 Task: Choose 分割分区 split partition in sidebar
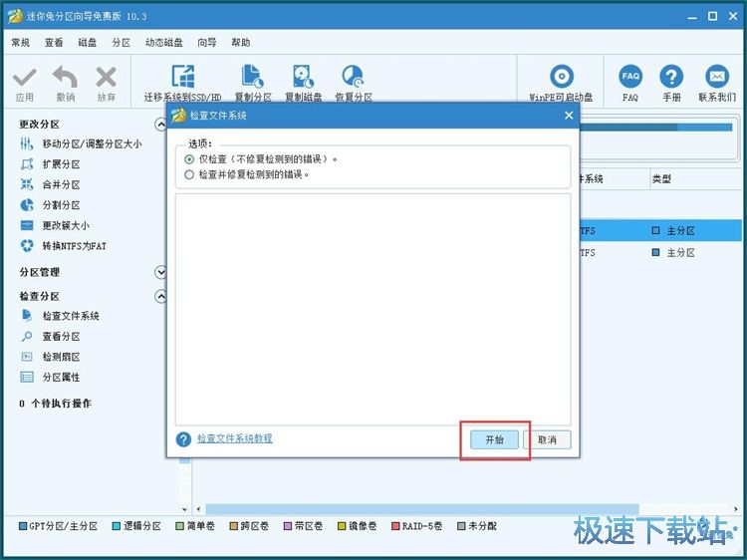(51, 205)
